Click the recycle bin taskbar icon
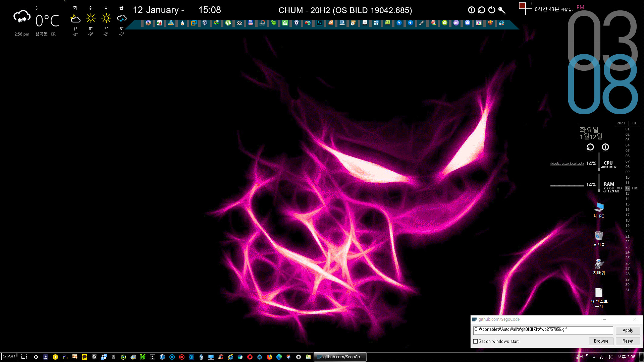The height and width of the screenshot is (362, 644). point(114,357)
